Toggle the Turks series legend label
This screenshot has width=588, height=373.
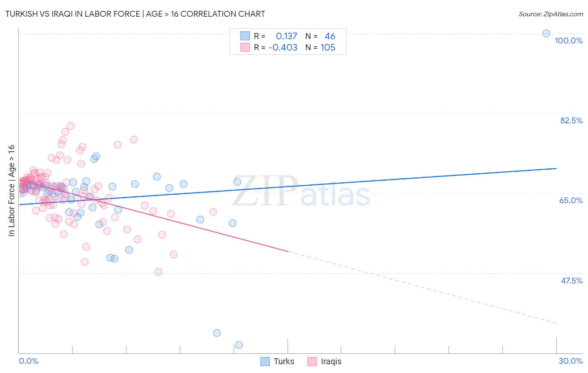[x=284, y=361]
